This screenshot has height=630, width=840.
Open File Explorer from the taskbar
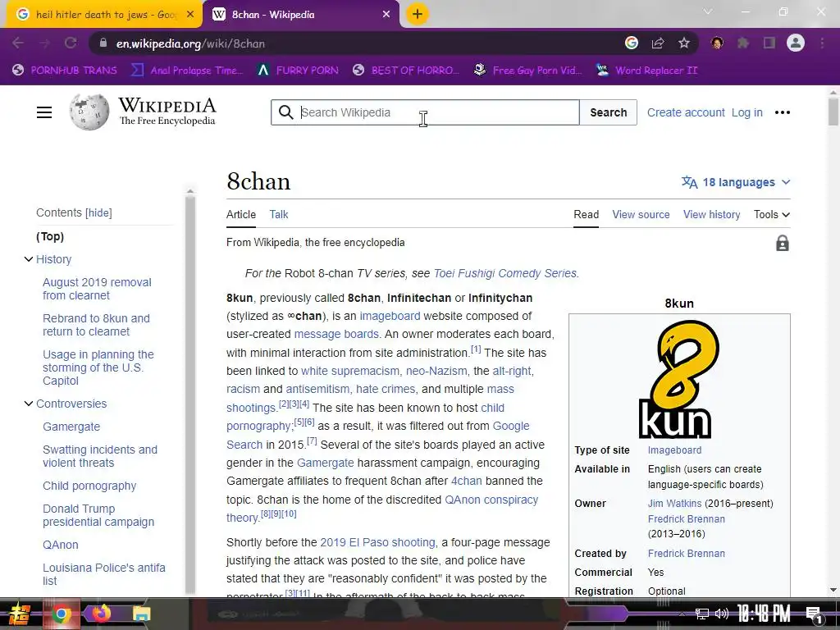pos(141,614)
